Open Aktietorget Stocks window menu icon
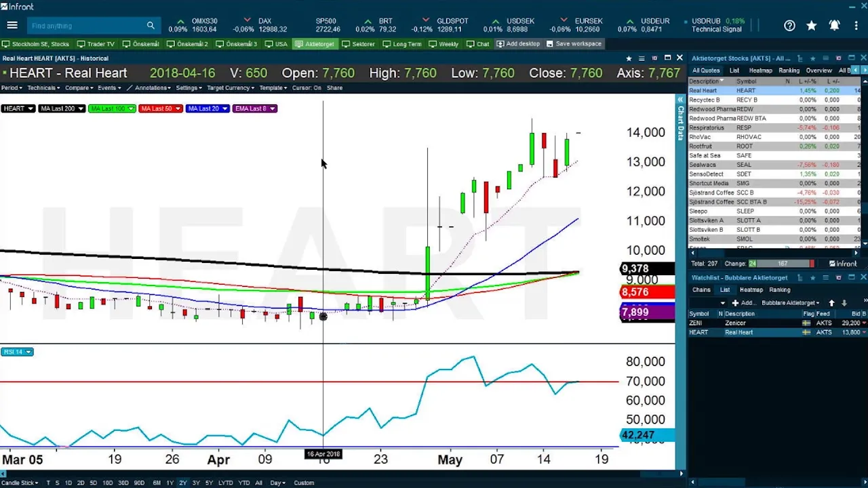868x488 pixels. [825, 58]
